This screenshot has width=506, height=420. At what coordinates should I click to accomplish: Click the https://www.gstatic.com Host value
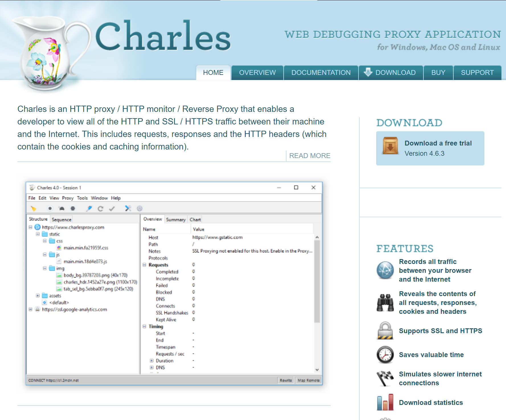(217, 237)
